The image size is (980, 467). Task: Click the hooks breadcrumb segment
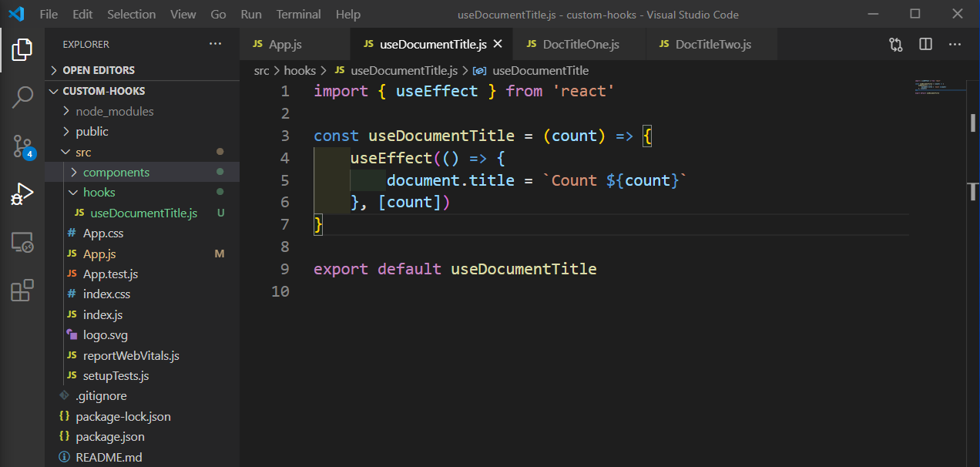[300, 70]
